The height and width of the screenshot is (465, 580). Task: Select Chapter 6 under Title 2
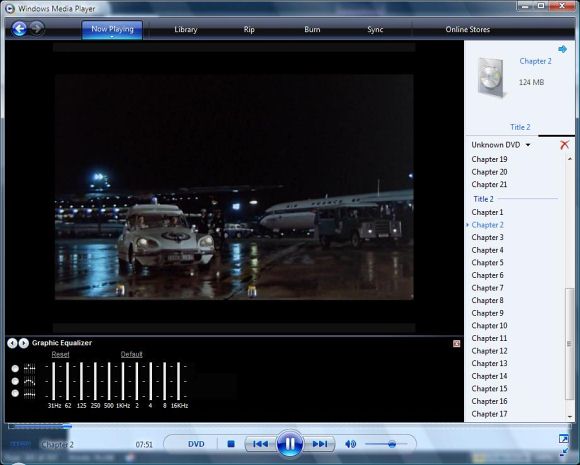(487, 275)
